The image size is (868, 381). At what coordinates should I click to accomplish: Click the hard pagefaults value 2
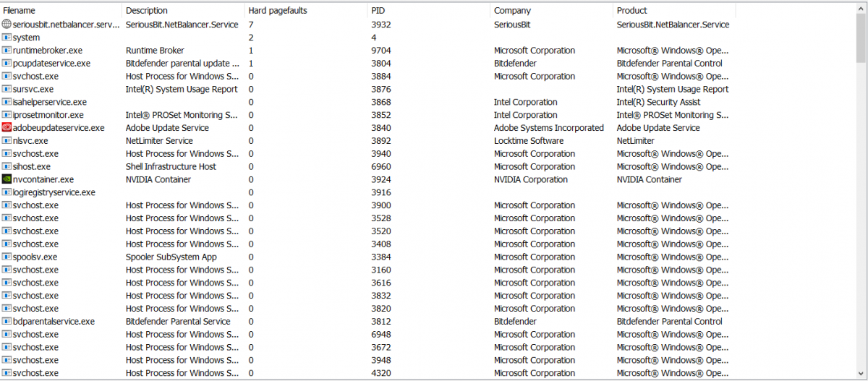pos(250,38)
